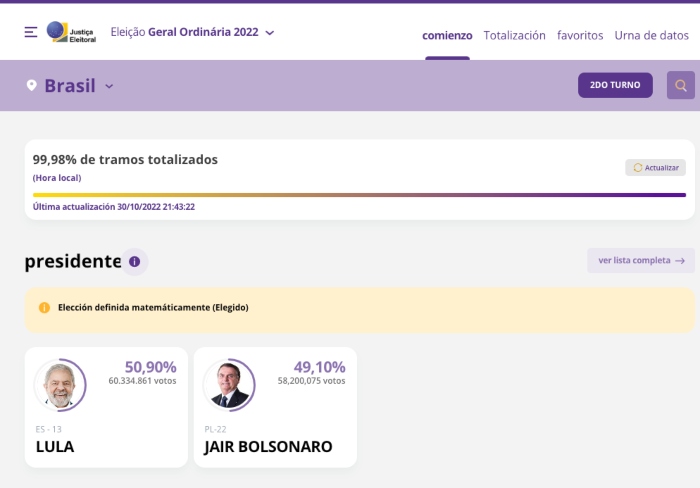Click the warning icon in yellow banner

pos(44,308)
